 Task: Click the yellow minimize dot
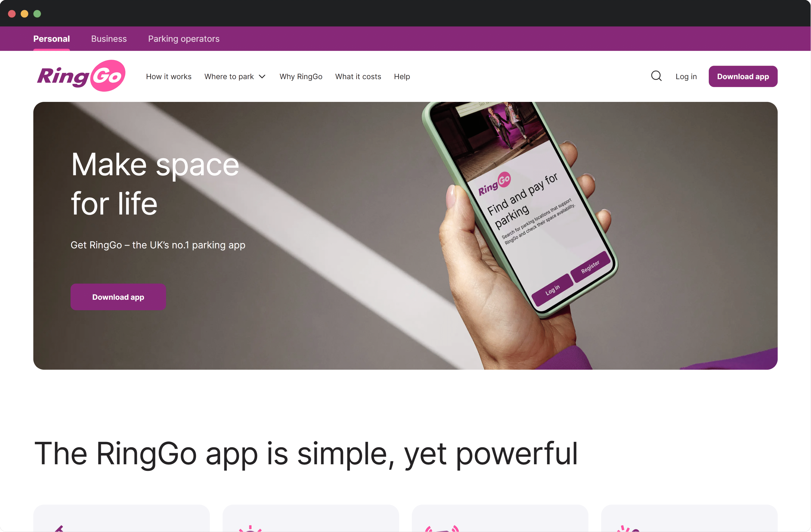[25, 14]
